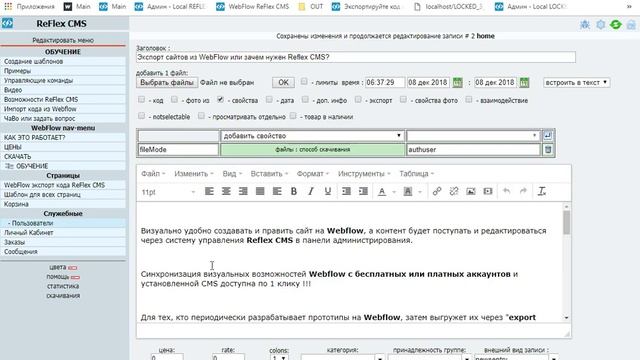Open the colons dropdown

[279, 358]
